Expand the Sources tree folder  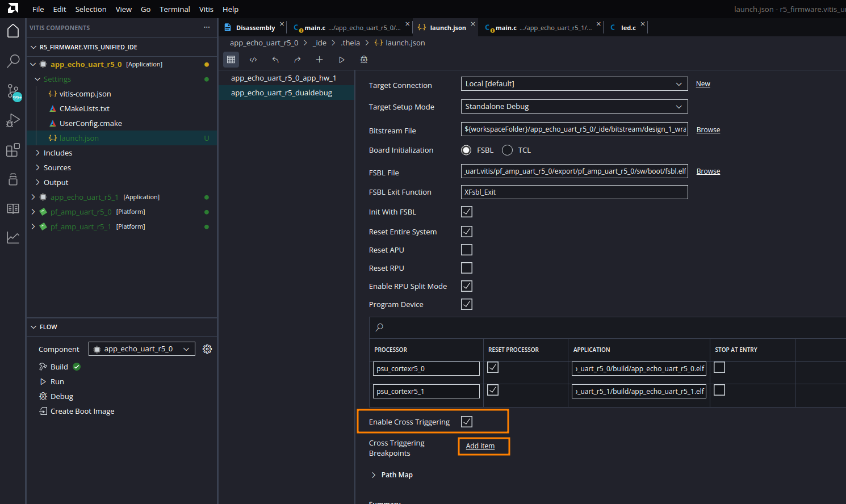[x=57, y=168]
